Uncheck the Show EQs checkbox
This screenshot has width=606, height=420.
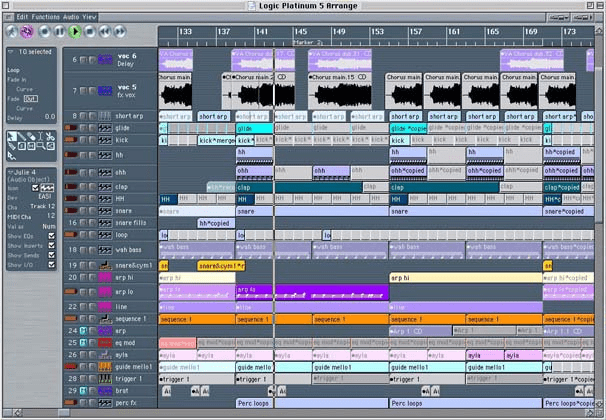(x=51, y=236)
